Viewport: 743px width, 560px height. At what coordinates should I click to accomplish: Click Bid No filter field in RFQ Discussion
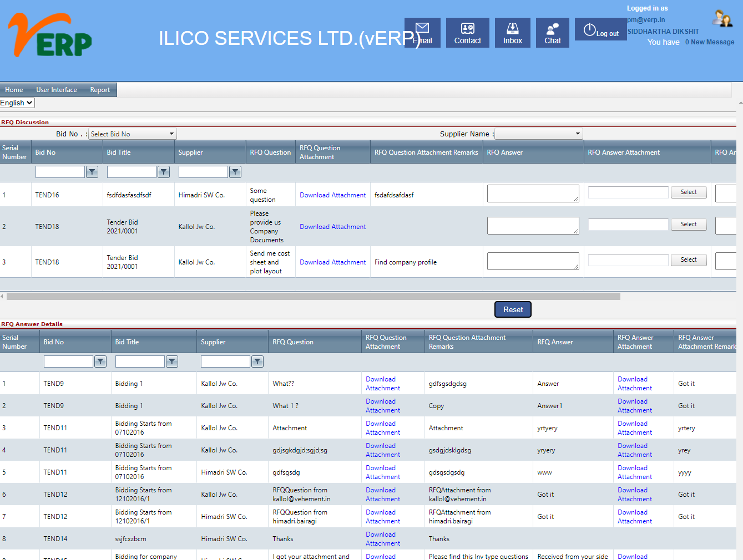point(60,172)
